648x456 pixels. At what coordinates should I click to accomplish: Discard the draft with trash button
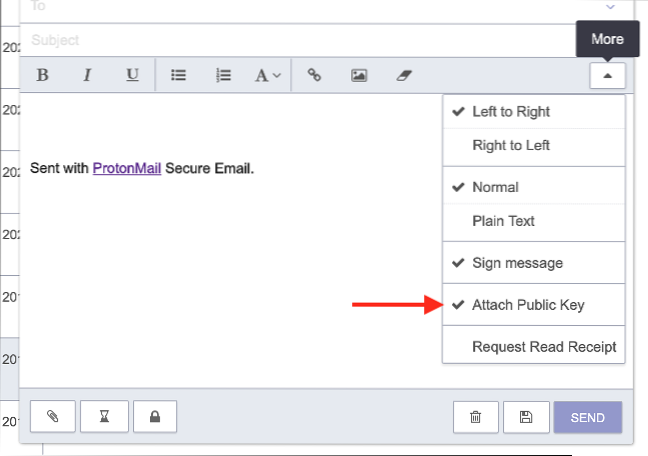point(476,417)
